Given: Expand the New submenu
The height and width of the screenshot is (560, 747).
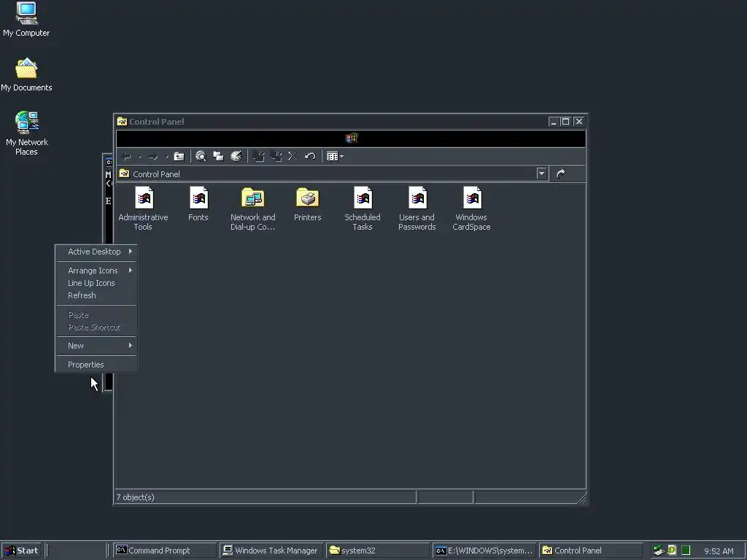Looking at the screenshot, I should pyautogui.click(x=96, y=346).
